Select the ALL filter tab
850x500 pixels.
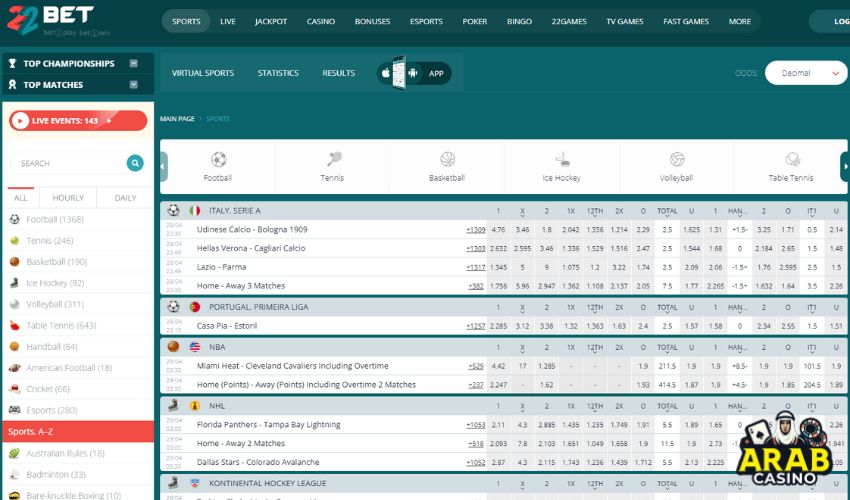coord(21,198)
